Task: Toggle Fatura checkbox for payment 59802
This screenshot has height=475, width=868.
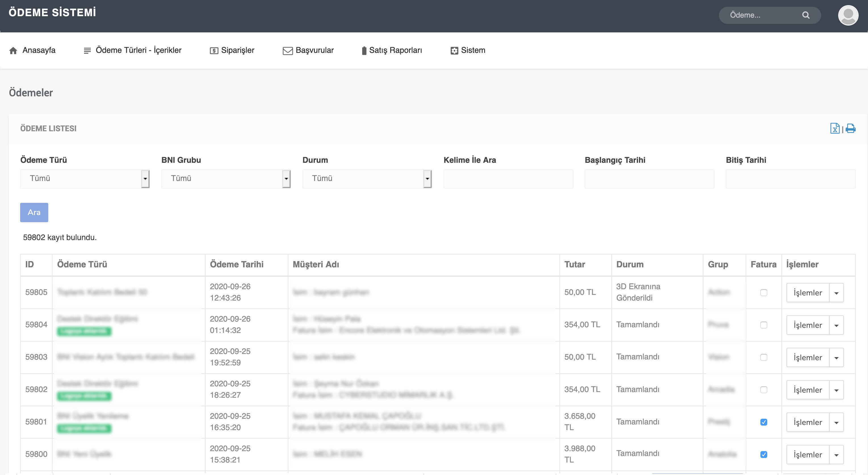Action: 764,390
